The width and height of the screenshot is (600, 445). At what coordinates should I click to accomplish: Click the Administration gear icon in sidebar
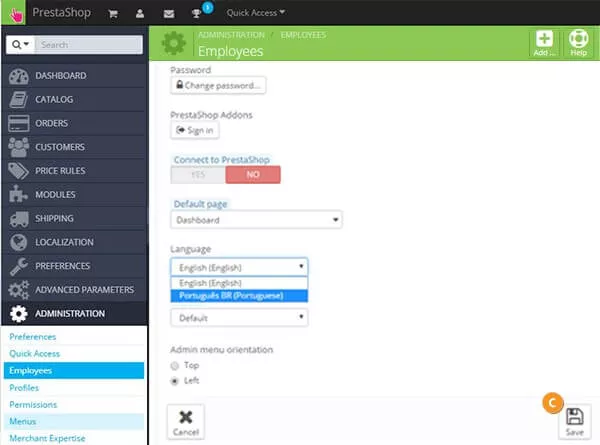click(18, 313)
